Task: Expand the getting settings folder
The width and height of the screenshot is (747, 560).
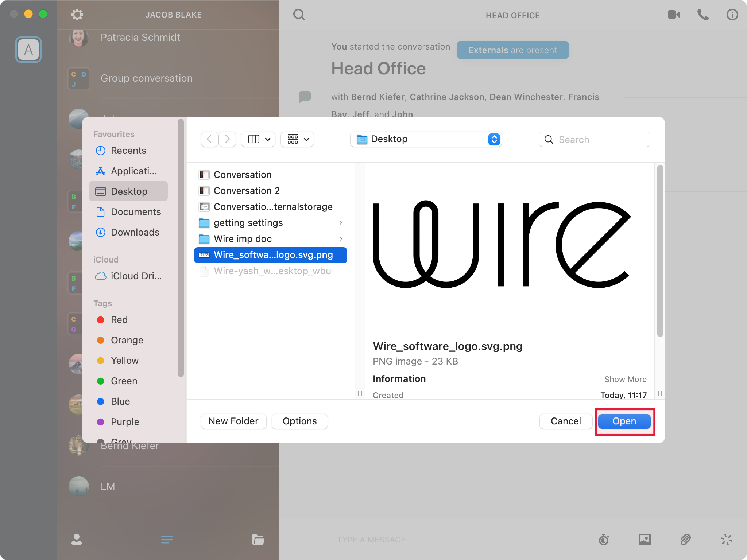Action: [x=341, y=223]
